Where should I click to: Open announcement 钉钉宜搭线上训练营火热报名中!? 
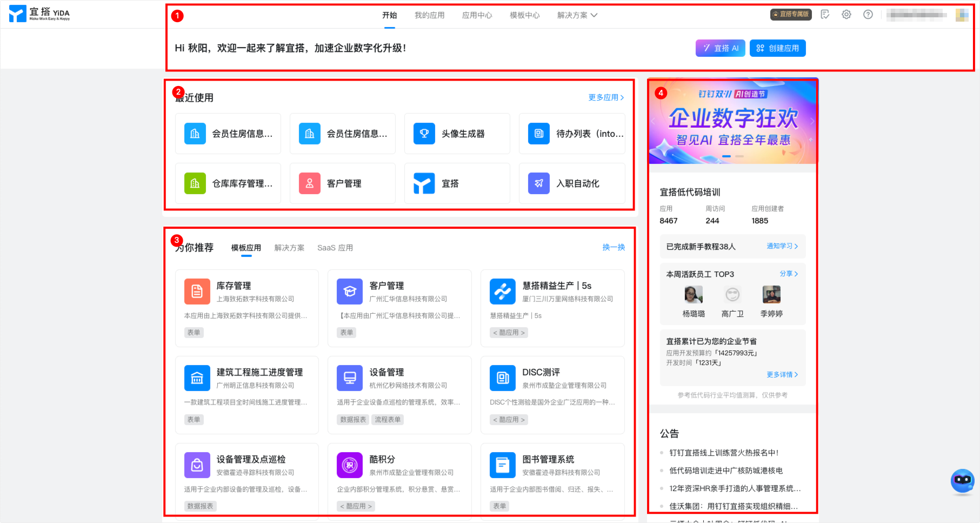coord(724,453)
